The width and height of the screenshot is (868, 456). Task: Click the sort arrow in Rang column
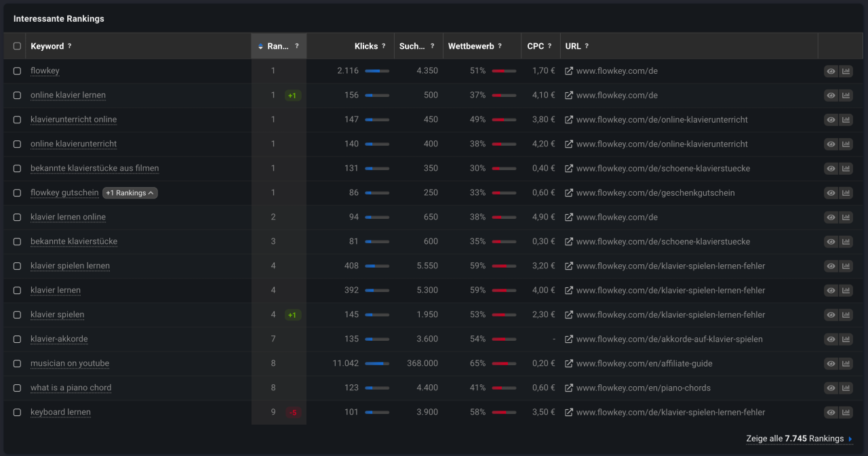point(261,47)
